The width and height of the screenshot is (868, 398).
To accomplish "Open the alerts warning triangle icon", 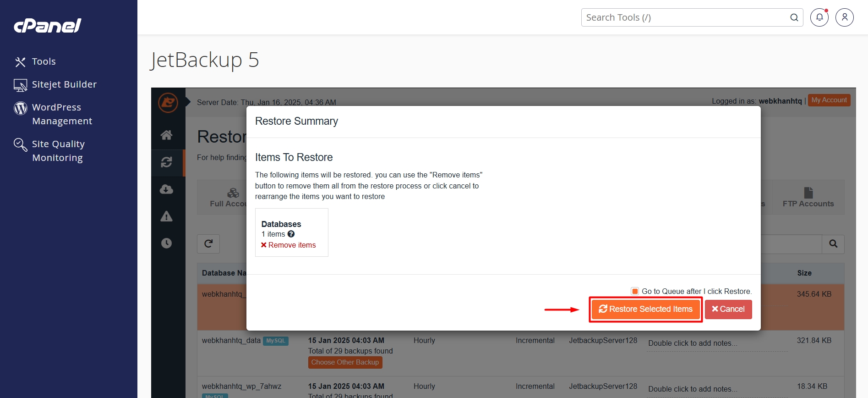I will (166, 216).
